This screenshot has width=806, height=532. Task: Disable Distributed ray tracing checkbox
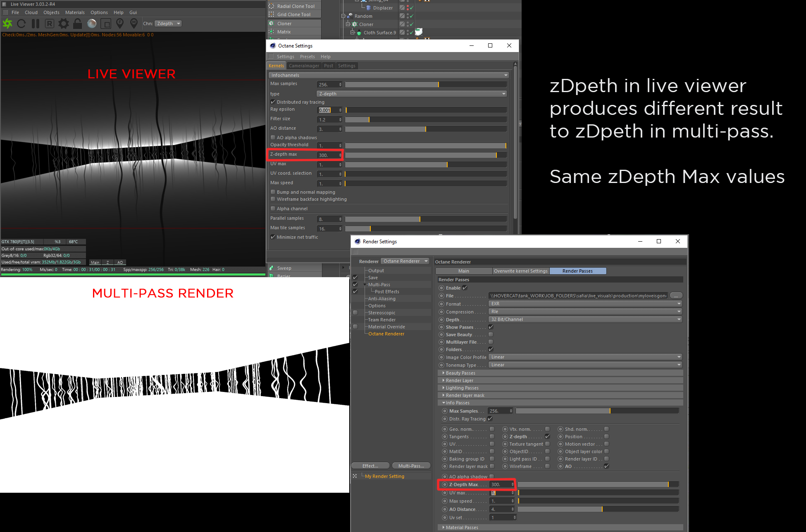[x=273, y=102]
